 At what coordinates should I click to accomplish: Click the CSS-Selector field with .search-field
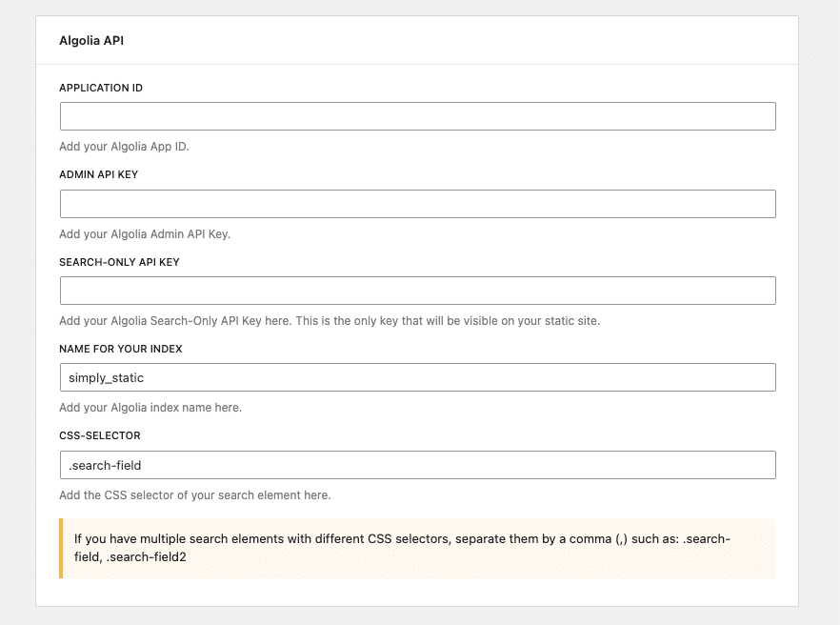click(418, 465)
